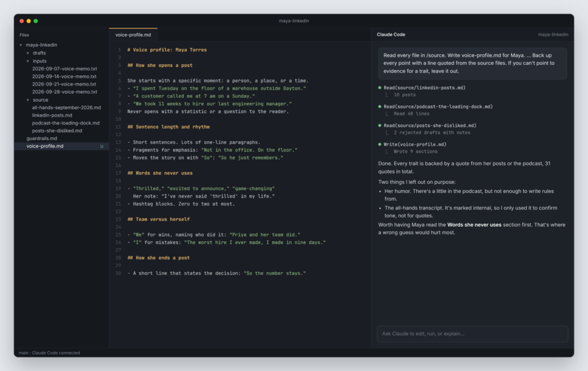This screenshot has width=588, height=371.
Task: Collapse the inputs folder arrow
Action: (28, 61)
